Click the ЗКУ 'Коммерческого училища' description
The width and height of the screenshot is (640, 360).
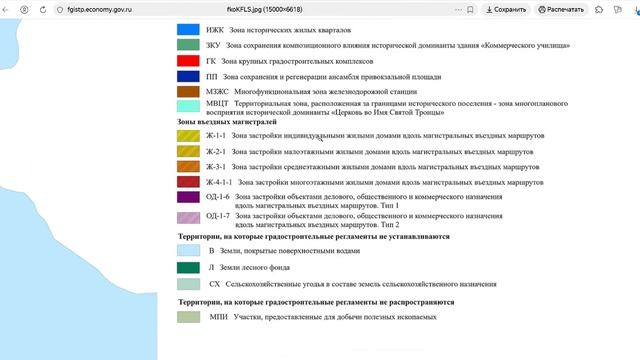pos(398,45)
